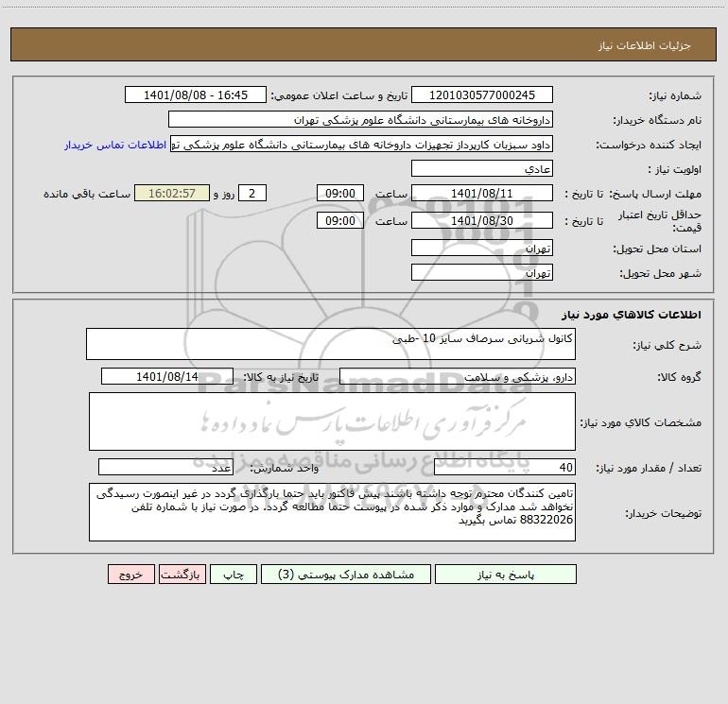Viewport: 728px width, 704px height.
Task: Click the label 'ایجاد کننده درخواست:'
Action: [x=649, y=146]
